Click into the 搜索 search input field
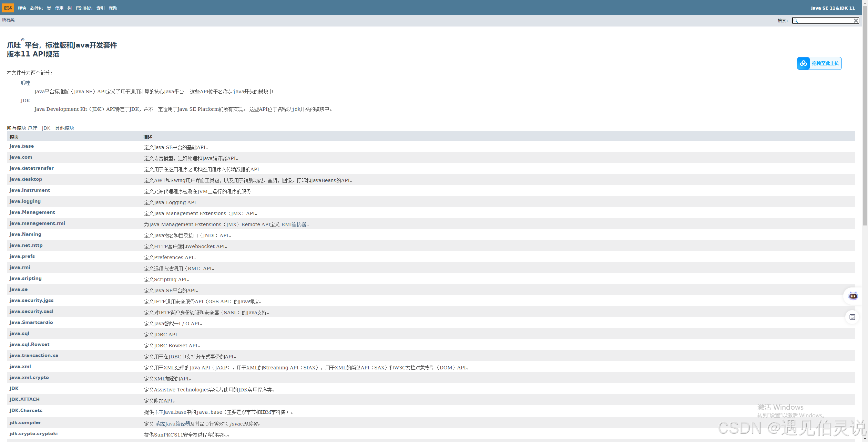This screenshot has width=868, height=442. [826, 21]
